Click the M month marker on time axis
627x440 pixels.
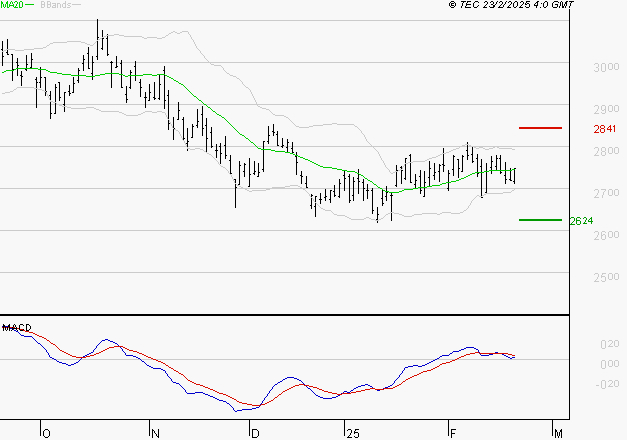tap(558, 434)
